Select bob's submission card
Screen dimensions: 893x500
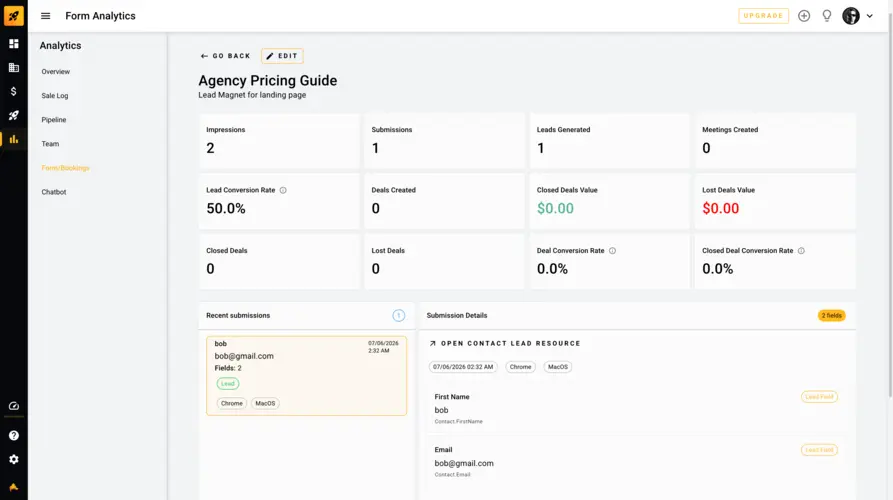(x=306, y=375)
